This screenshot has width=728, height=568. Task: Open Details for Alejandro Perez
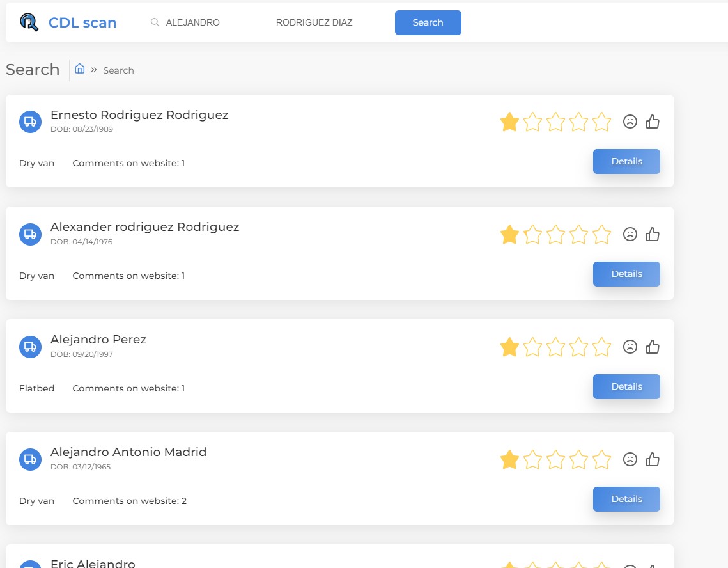coord(626,386)
